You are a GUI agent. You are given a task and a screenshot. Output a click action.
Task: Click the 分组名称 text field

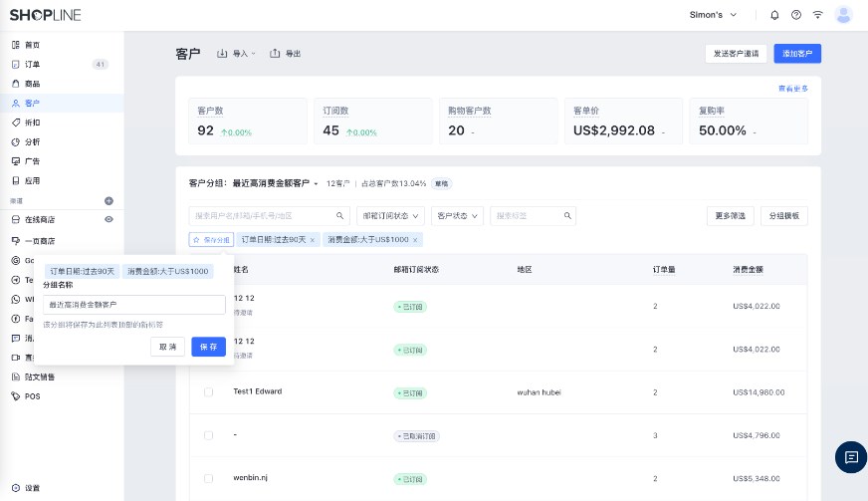click(x=133, y=304)
